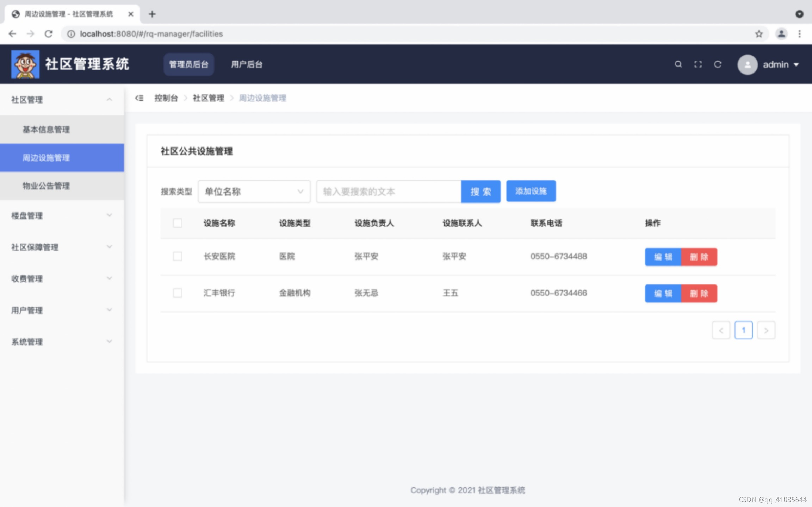
Task: Click the refresh icon in dark header
Action: click(718, 64)
